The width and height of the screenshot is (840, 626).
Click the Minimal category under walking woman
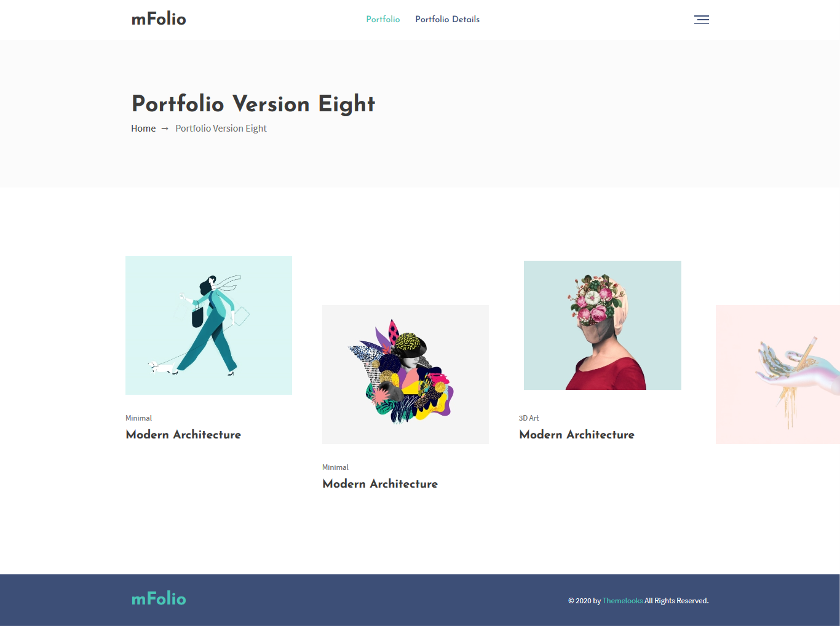(138, 418)
